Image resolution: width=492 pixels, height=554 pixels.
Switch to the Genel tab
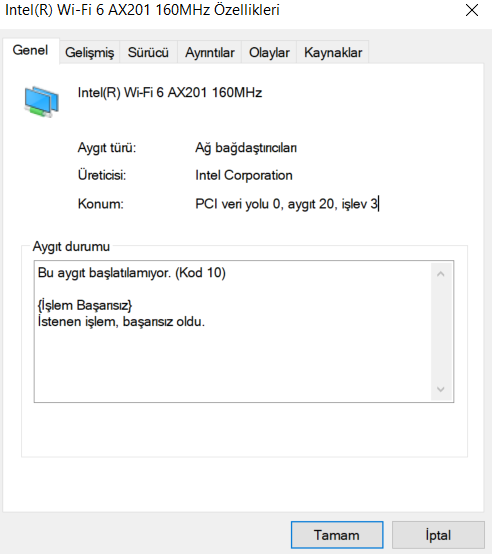pyautogui.click(x=30, y=51)
